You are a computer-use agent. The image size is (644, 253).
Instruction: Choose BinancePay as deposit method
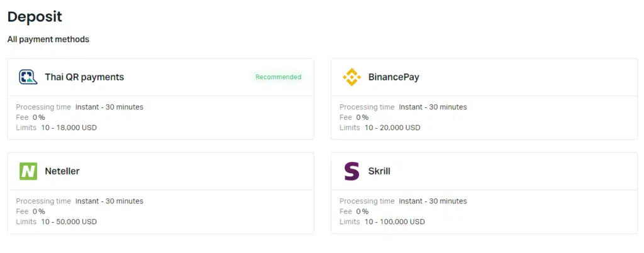[394, 77]
